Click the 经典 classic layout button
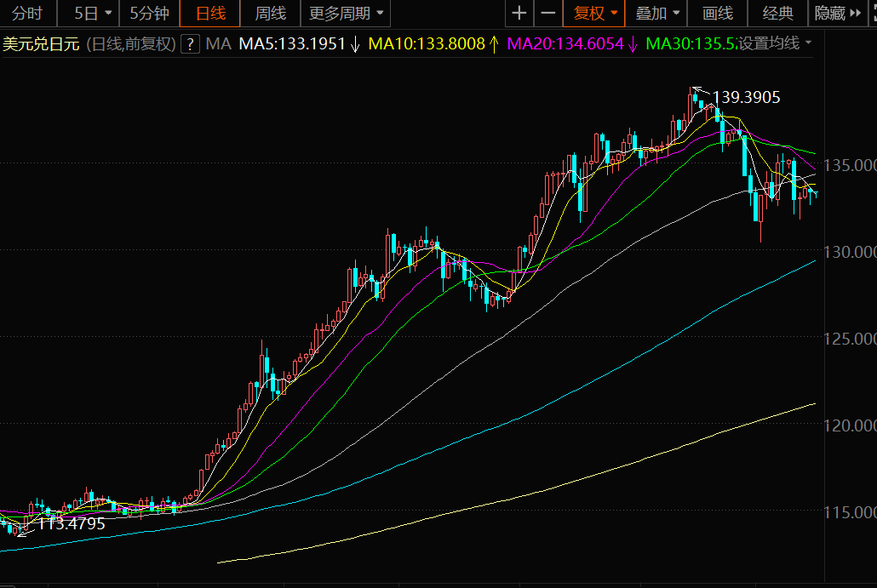Screen dimensions: 877x588 (777, 14)
